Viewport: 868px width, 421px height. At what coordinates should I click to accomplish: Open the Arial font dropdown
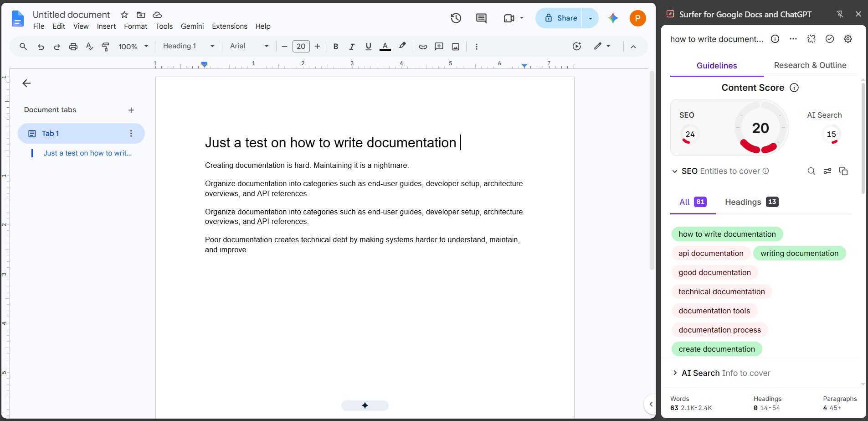click(x=249, y=46)
